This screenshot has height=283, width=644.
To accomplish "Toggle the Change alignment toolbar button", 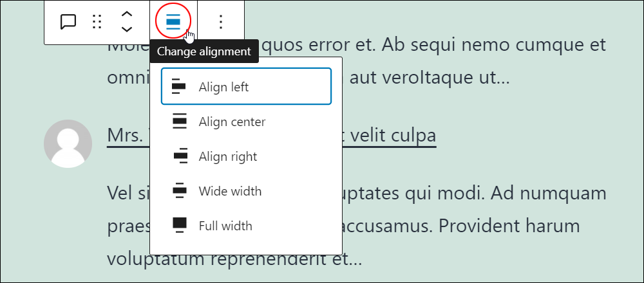I will 173,21.
